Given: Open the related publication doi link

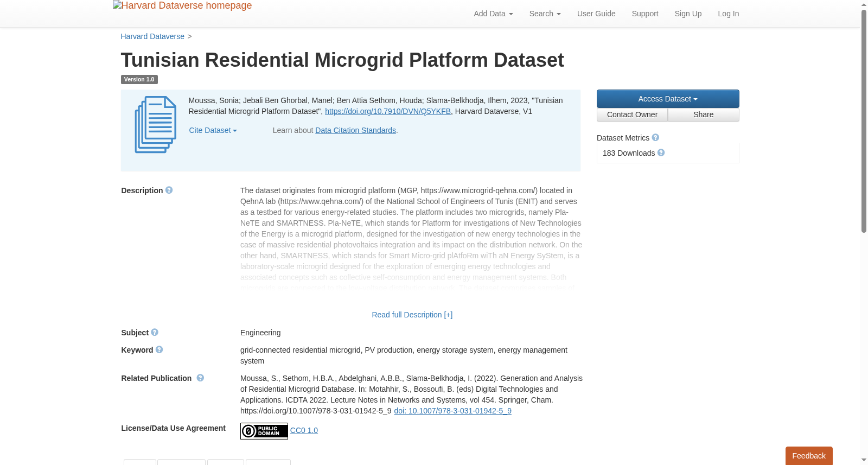Looking at the screenshot, I should click(x=452, y=411).
